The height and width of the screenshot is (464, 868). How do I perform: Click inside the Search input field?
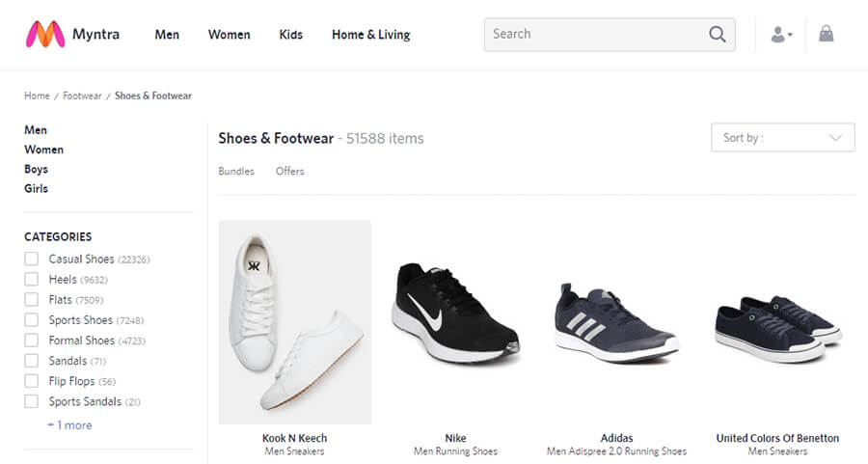tap(598, 35)
